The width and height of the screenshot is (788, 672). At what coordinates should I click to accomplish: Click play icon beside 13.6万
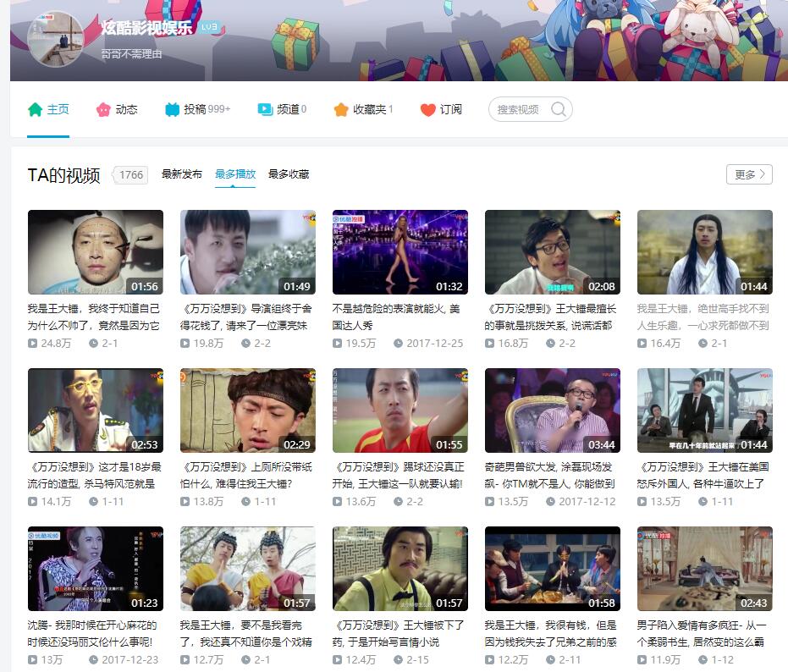click(337, 502)
